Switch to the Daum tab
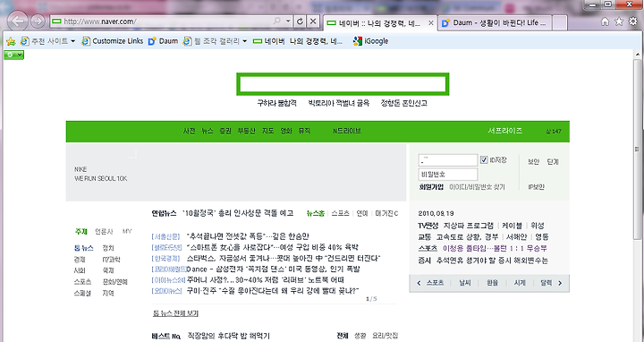Image resolution: width=644 pixels, height=342 pixels. [x=495, y=23]
